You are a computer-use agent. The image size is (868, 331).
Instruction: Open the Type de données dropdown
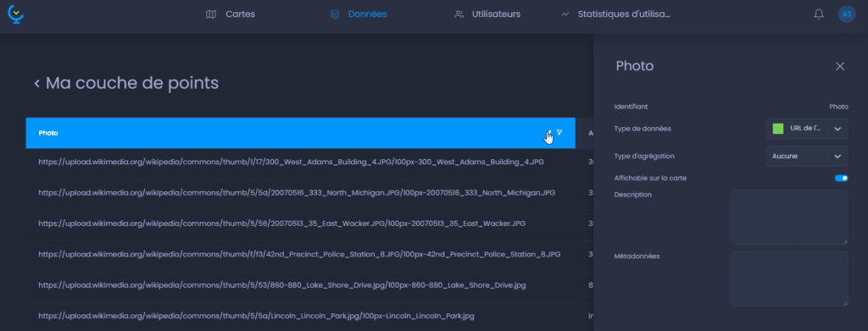pyautogui.click(x=807, y=128)
